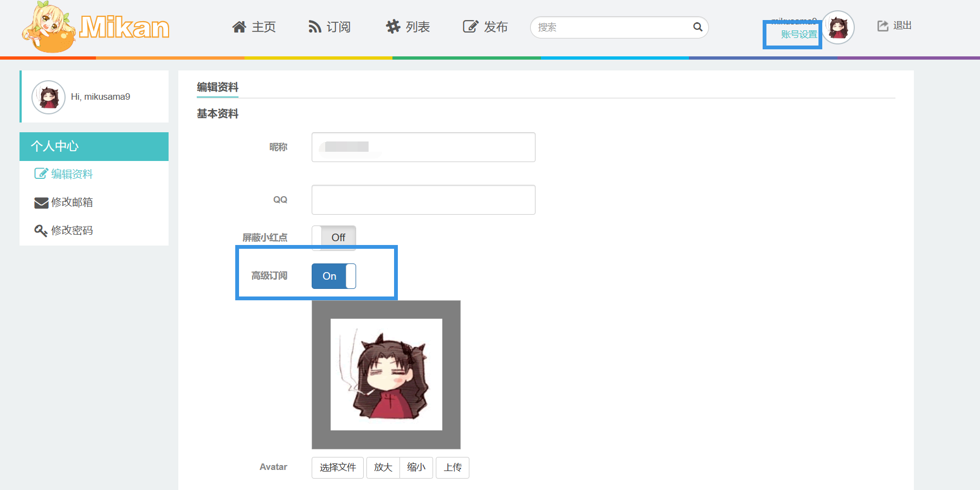Click the sidebar profile avatar picture
Image resolution: width=980 pixels, height=490 pixels.
pos(49,97)
